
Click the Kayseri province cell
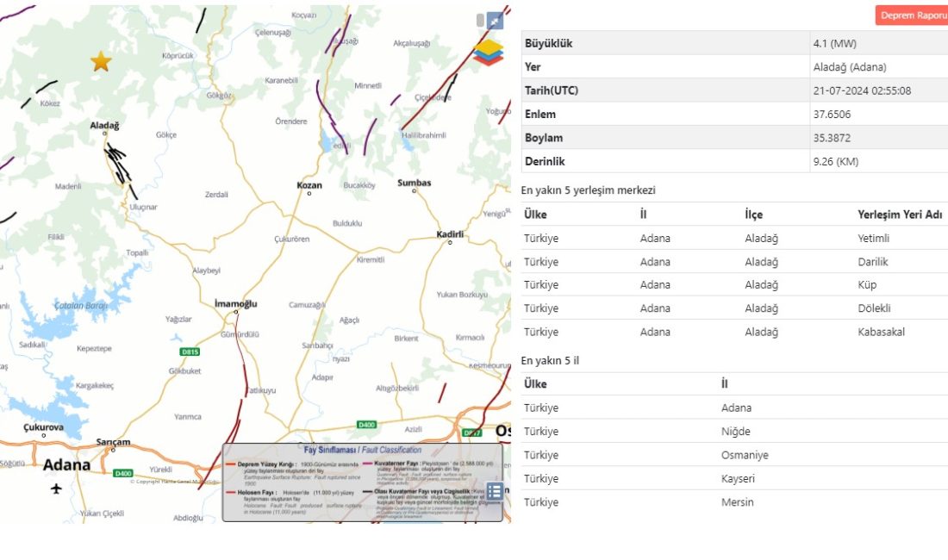pos(738,478)
